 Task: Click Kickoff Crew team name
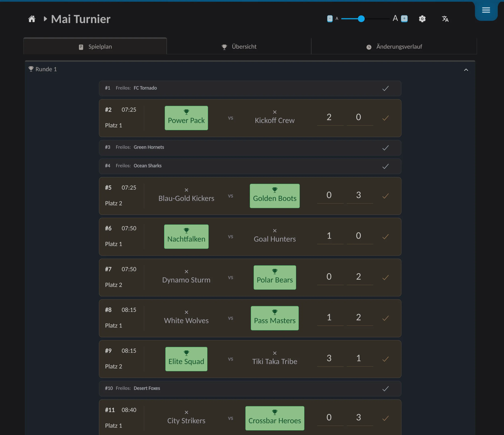pyautogui.click(x=275, y=121)
